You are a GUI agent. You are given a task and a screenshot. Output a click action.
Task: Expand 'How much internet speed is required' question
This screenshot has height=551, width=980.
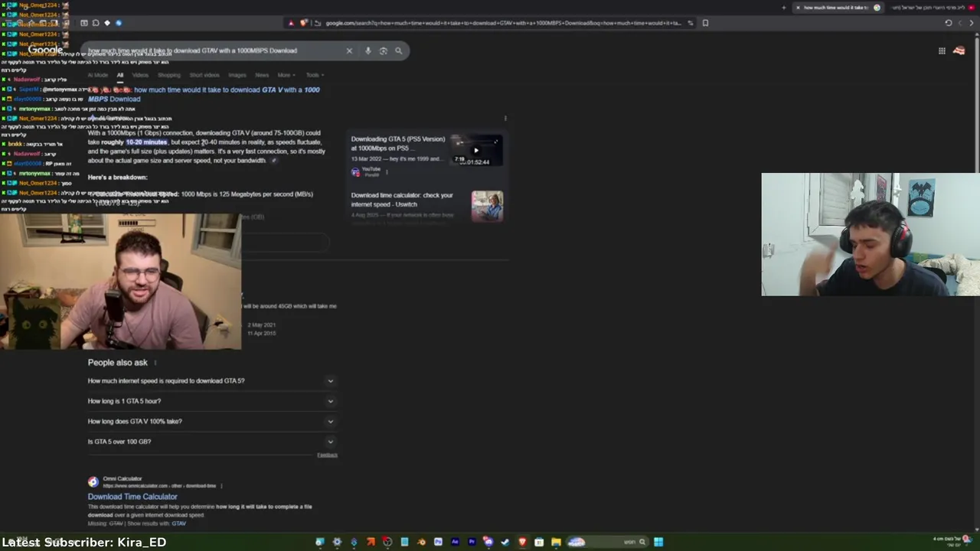tap(212, 381)
